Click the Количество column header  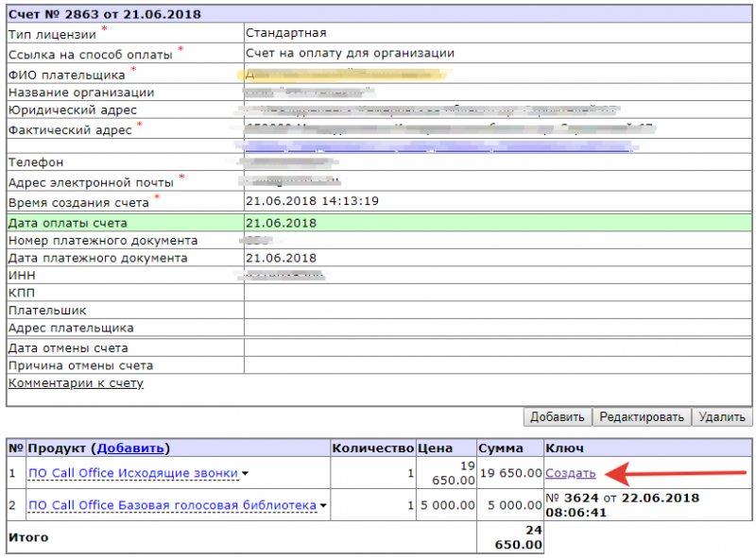372,448
